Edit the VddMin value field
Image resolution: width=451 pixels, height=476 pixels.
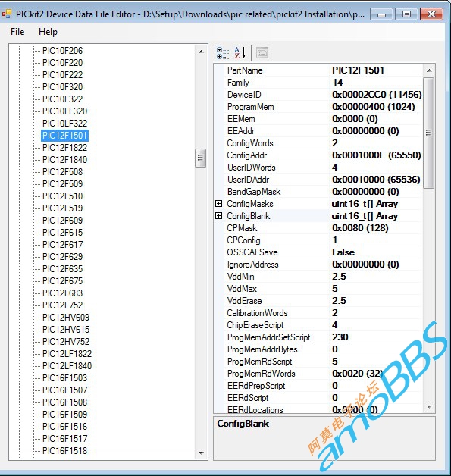376,277
